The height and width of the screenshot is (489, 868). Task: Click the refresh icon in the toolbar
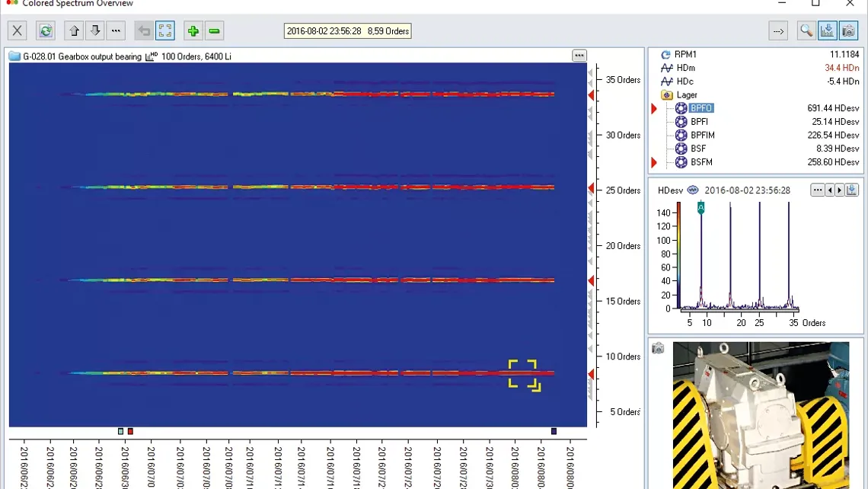pos(46,30)
